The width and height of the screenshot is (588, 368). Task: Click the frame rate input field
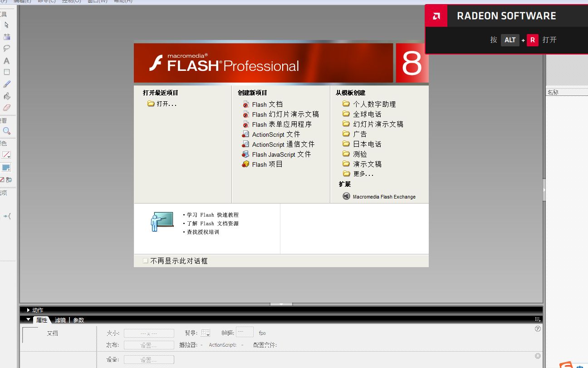click(x=245, y=332)
